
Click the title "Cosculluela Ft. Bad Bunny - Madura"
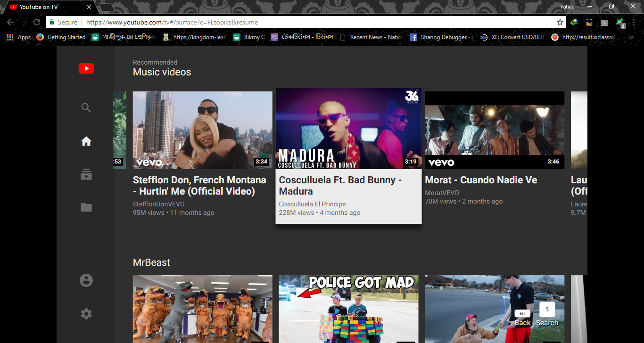click(340, 186)
